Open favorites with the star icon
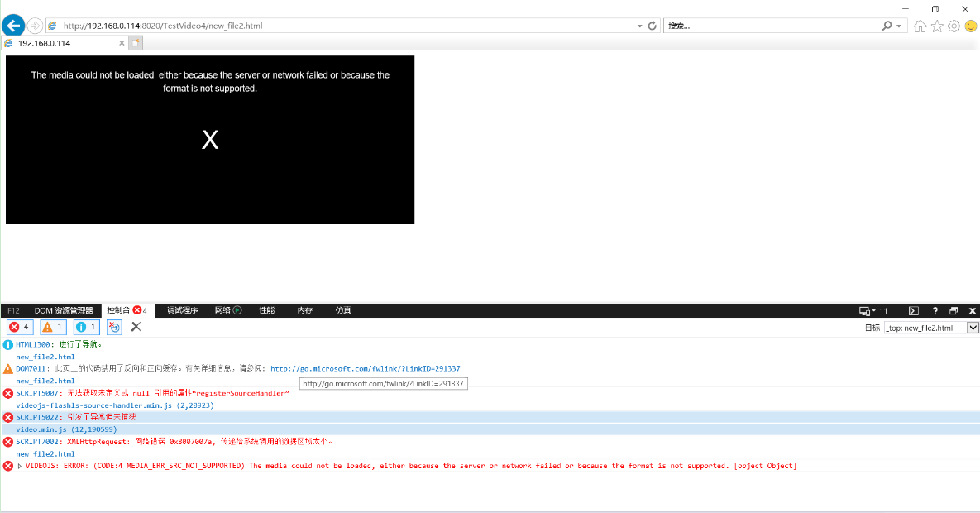This screenshot has width=980, height=513. click(937, 26)
